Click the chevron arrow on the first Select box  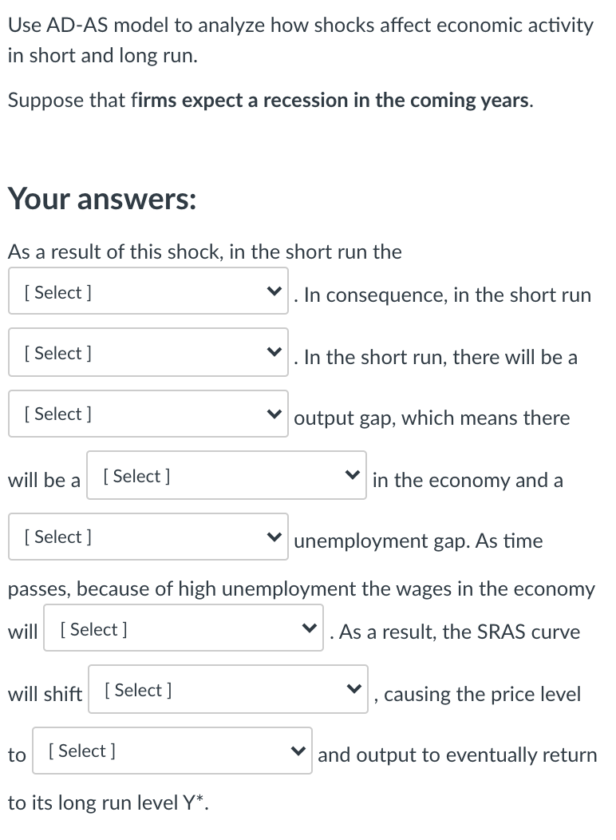[274, 291]
